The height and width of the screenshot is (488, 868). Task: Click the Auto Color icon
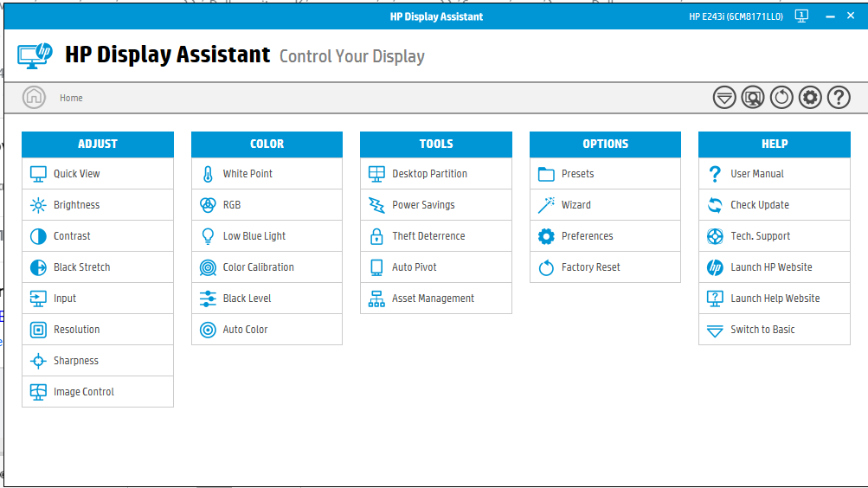[x=208, y=330]
